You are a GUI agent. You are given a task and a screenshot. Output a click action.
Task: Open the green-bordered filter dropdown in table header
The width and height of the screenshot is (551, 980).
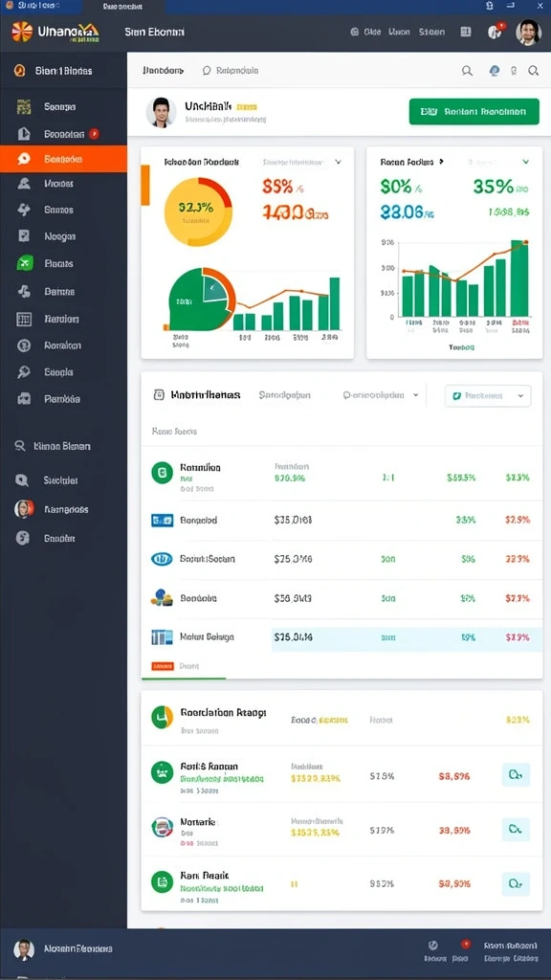(488, 395)
